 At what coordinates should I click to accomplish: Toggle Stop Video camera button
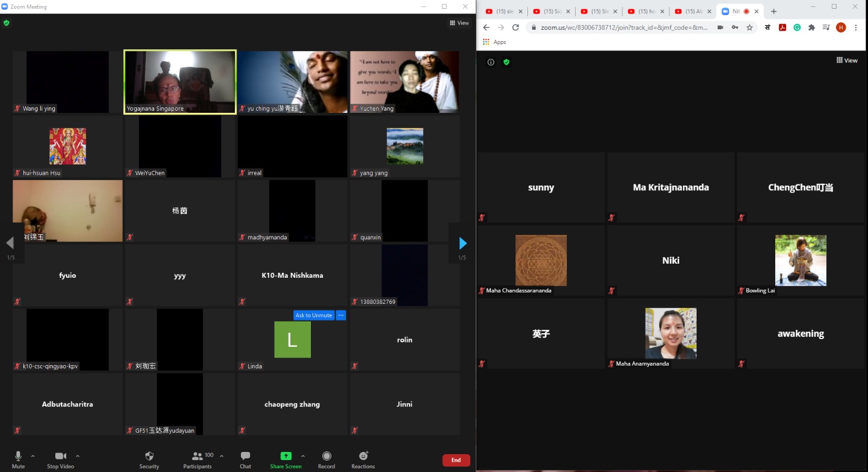[x=60, y=459]
